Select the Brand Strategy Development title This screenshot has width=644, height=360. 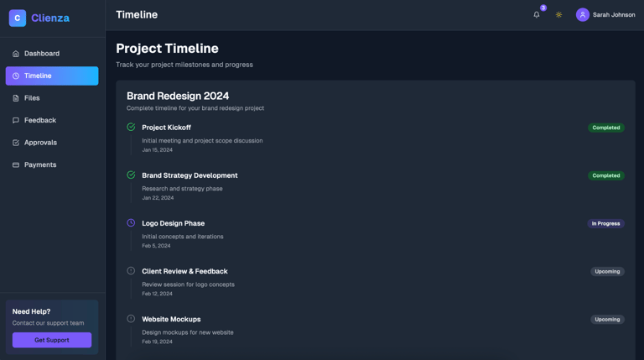pyautogui.click(x=190, y=175)
